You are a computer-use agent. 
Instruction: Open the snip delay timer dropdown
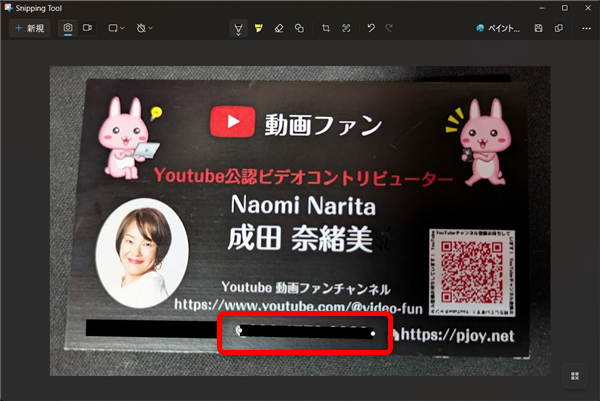(x=145, y=28)
